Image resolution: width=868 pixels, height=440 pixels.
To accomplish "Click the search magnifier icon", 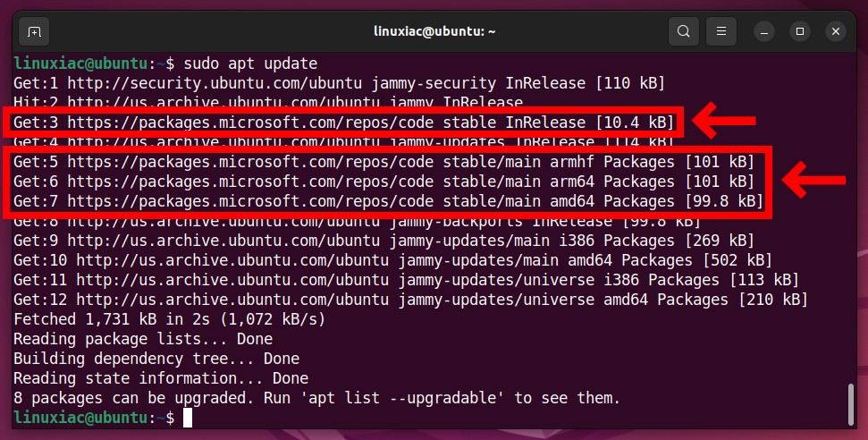I will [684, 31].
